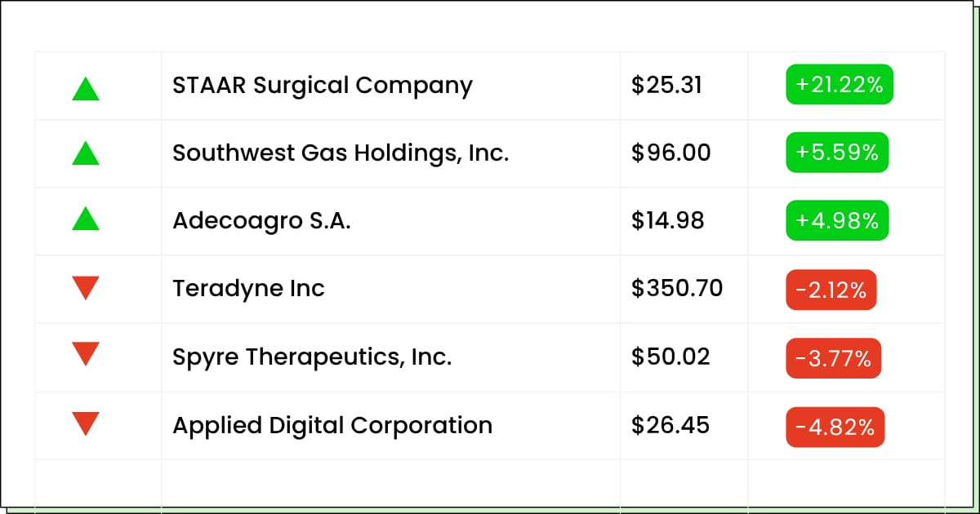
Task: Click the green up arrow for Southwest Gas Holdings
Action: point(86,153)
